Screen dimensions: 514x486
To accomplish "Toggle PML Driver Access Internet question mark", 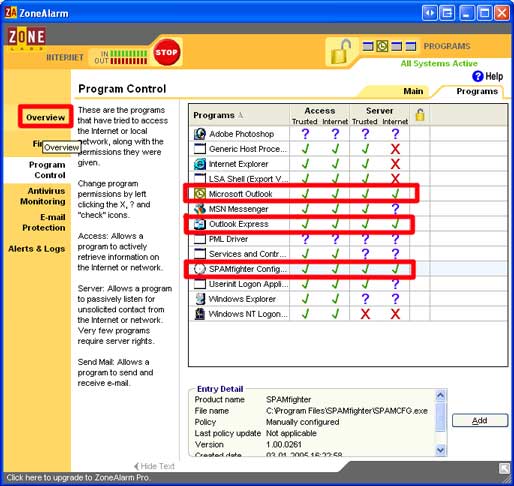I will pos(335,239).
